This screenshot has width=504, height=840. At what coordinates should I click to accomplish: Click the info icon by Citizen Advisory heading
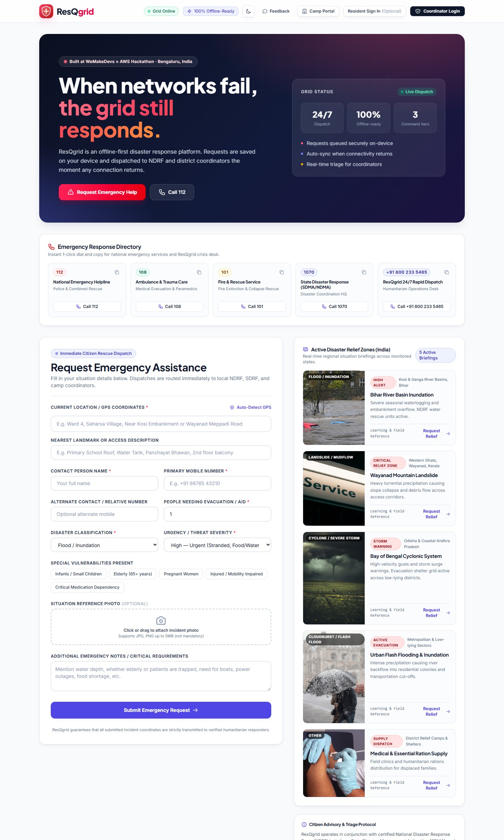click(304, 825)
